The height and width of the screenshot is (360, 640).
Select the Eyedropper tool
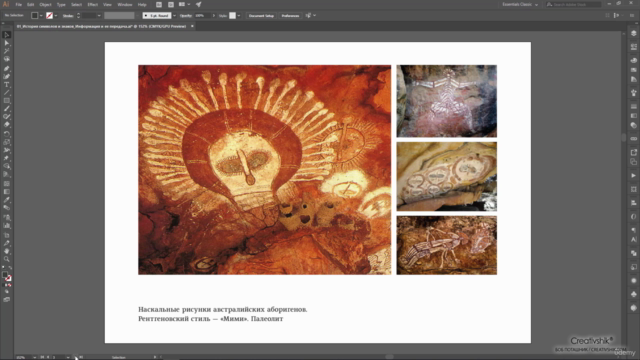coord(7,200)
